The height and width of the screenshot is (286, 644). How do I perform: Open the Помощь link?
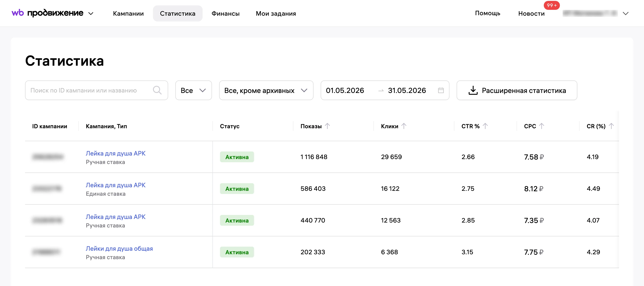(x=487, y=13)
